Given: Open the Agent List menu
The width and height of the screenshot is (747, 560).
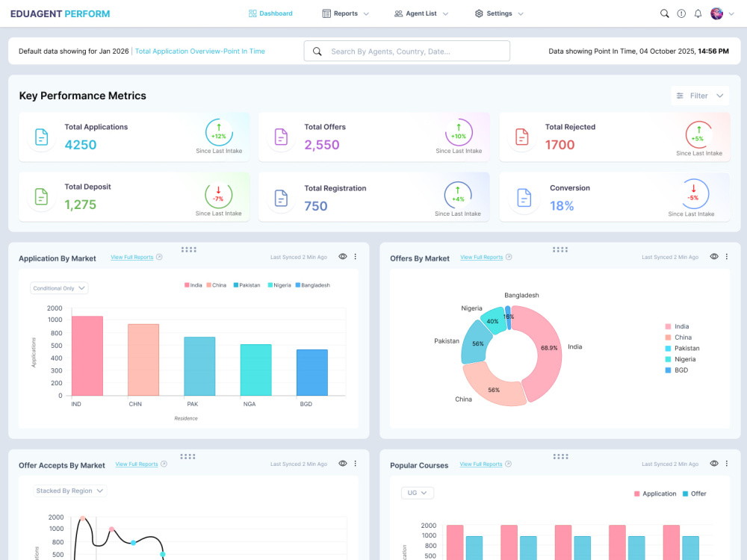Looking at the screenshot, I should click(x=421, y=13).
